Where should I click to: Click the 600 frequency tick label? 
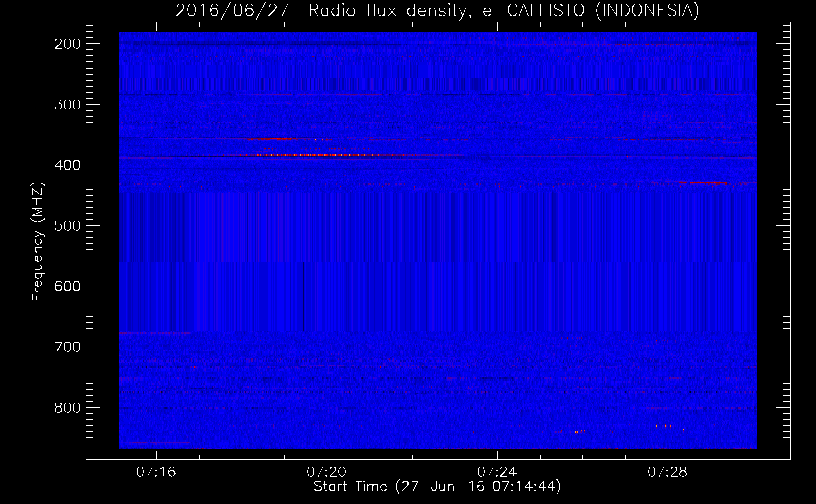68,286
